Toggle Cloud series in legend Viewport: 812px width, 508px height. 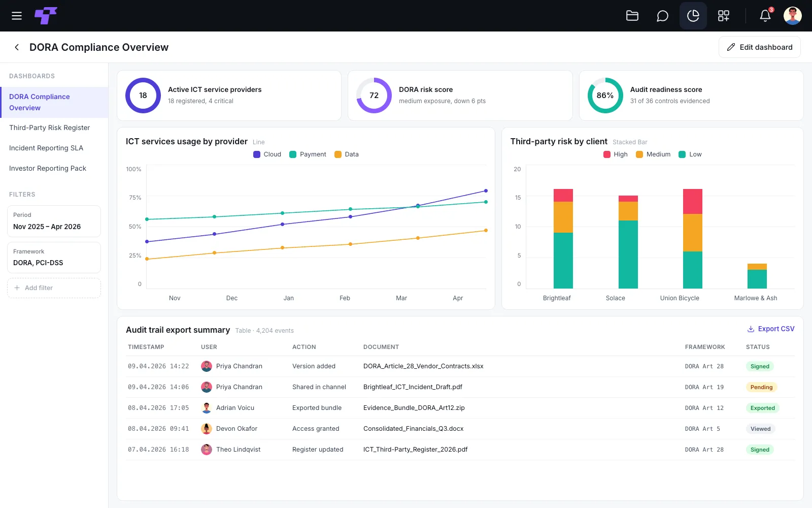(x=267, y=154)
